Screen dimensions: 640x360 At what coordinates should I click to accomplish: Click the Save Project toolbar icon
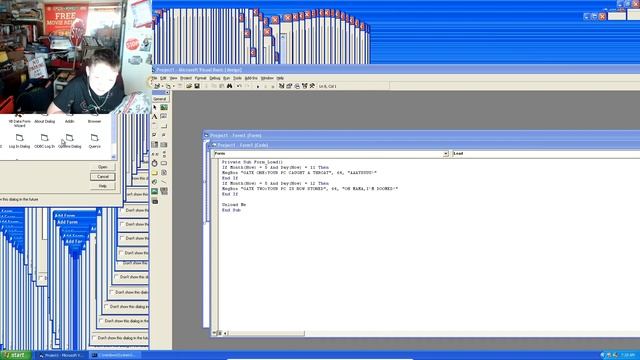(x=197, y=86)
